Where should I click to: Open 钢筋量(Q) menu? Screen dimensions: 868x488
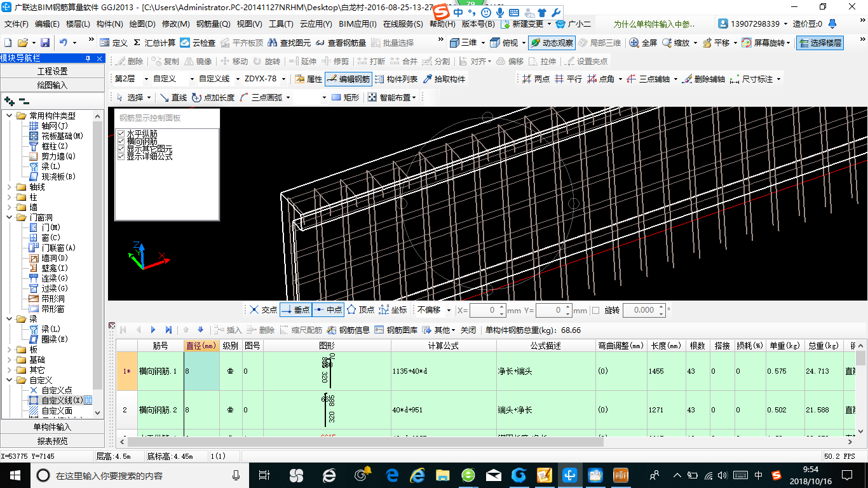(213, 24)
